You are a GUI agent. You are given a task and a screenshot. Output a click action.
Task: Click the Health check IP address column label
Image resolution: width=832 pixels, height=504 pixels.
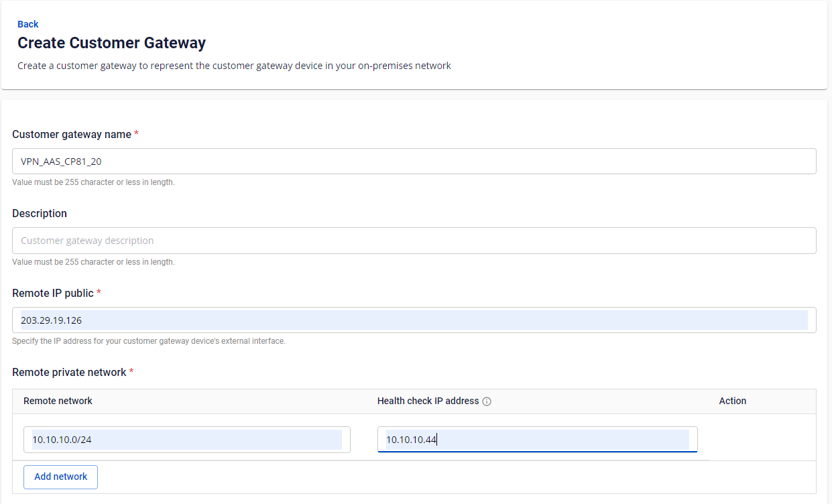428,401
